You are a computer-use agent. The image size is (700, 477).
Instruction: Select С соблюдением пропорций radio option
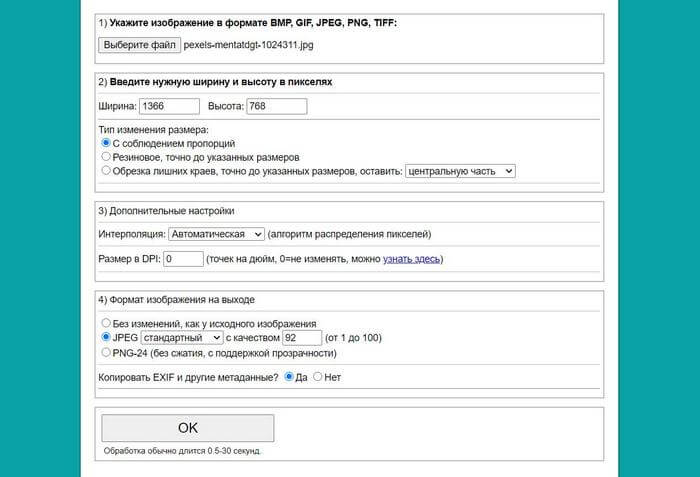coord(107,144)
